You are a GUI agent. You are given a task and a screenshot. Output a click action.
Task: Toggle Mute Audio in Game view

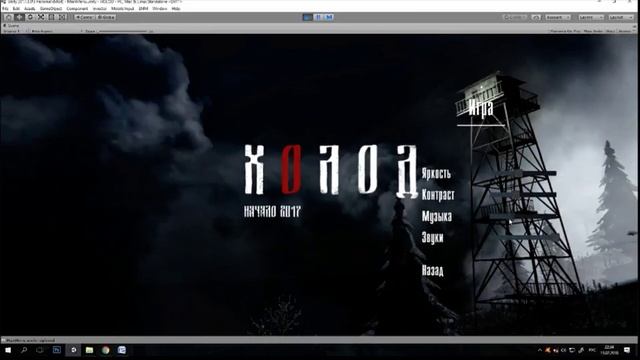pyautogui.click(x=593, y=31)
